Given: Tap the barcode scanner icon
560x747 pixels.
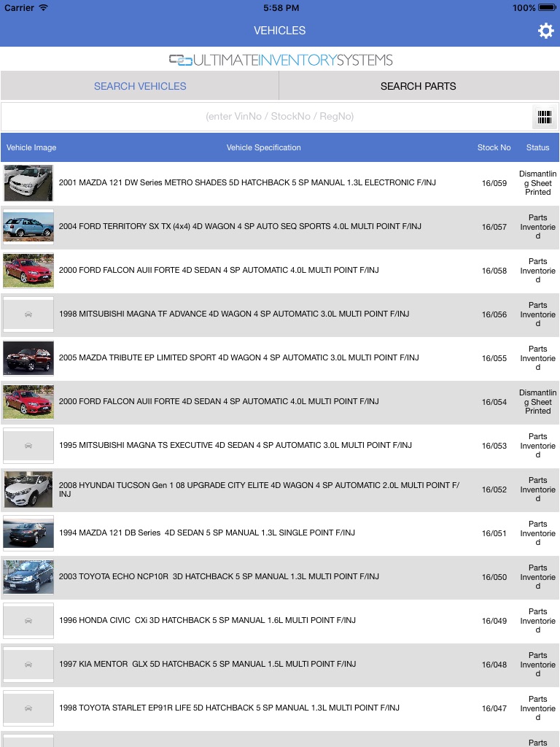Looking at the screenshot, I should pyautogui.click(x=544, y=117).
